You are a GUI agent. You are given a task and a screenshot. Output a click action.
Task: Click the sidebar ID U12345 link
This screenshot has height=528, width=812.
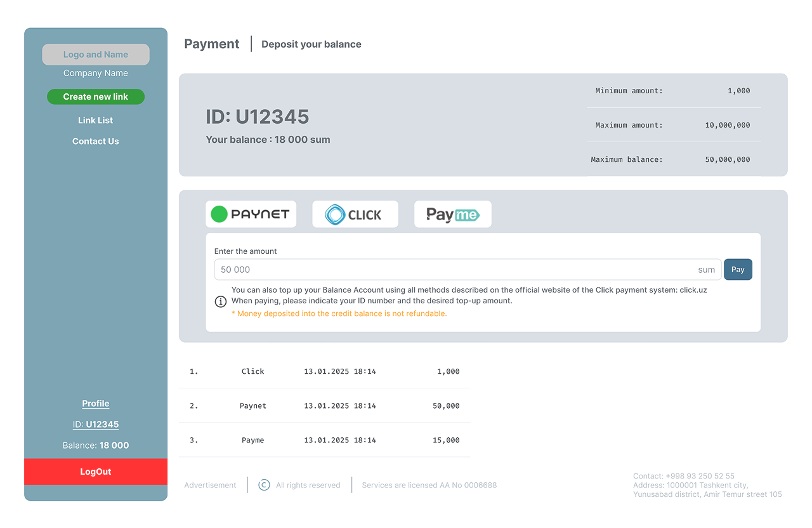(x=96, y=425)
